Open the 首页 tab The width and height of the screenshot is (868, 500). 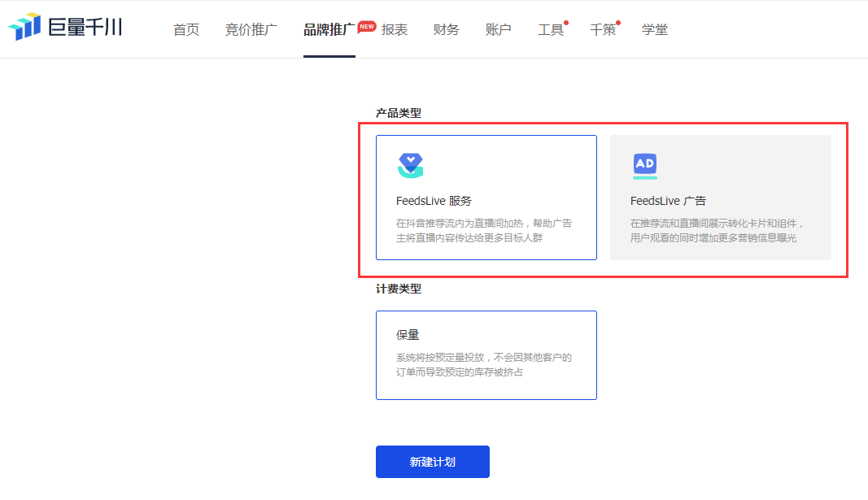pyautogui.click(x=186, y=30)
